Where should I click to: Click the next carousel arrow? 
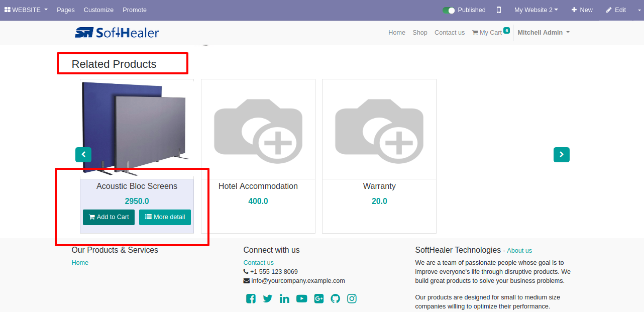[562, 155]
